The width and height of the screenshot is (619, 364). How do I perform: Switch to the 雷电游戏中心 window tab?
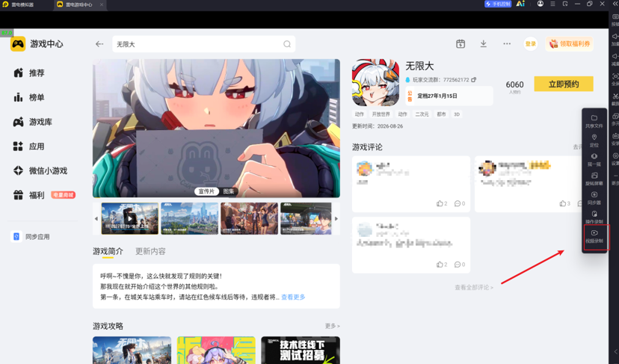pos(78,4)
